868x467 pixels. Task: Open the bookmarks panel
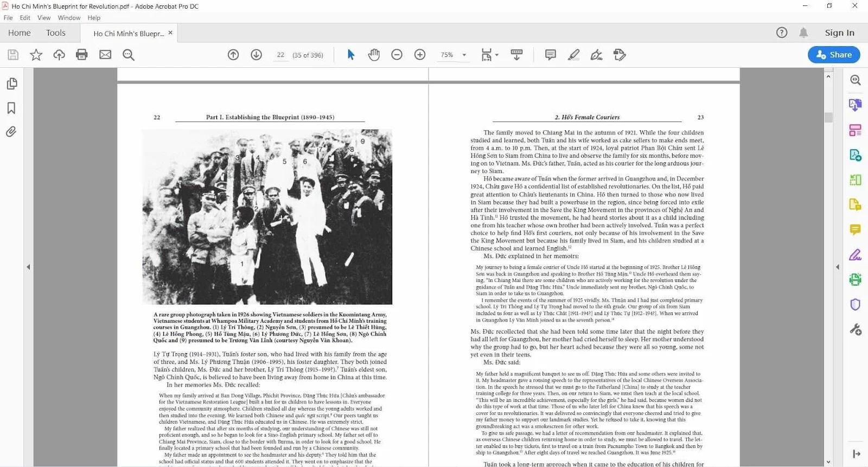pos(11,108)
